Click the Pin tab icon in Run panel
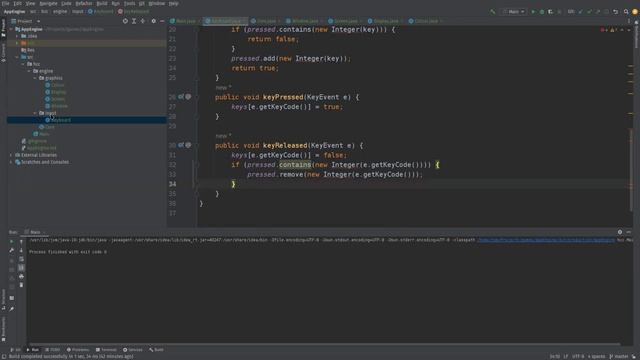This screenshot has height=360, width=640. pyautogui.click(x=12, y=309)
